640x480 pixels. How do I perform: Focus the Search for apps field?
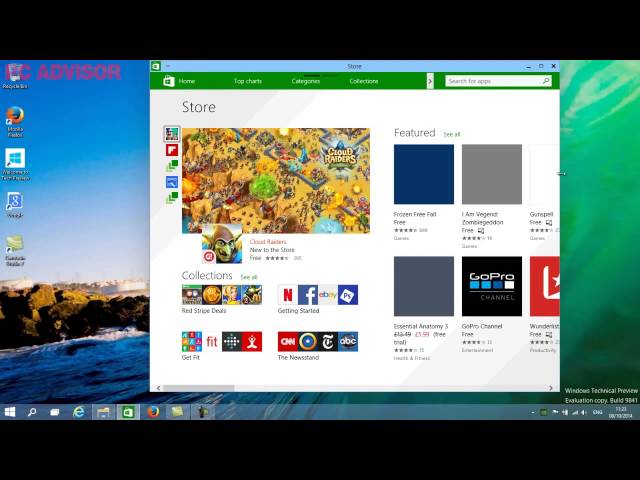(498, 81)
